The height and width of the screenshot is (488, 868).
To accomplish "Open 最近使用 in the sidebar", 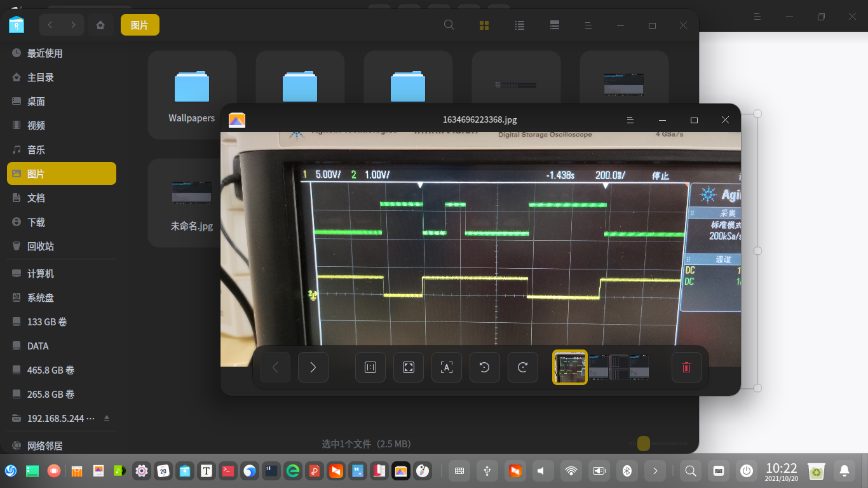I will tap(62, 53).
